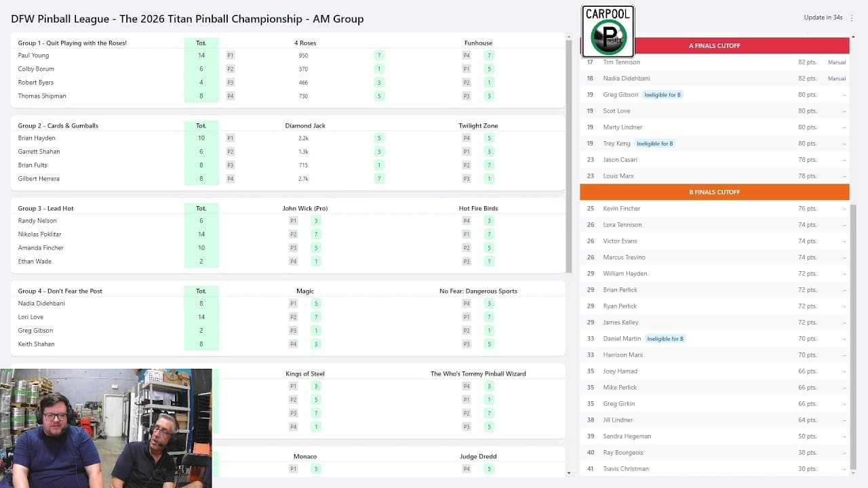Click the Carpool Pinball logo

608,31
